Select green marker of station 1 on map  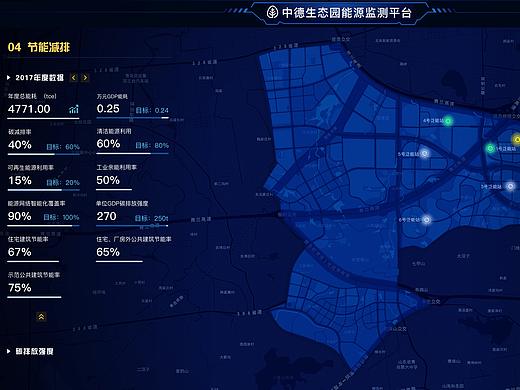click(x=490, y=148)
